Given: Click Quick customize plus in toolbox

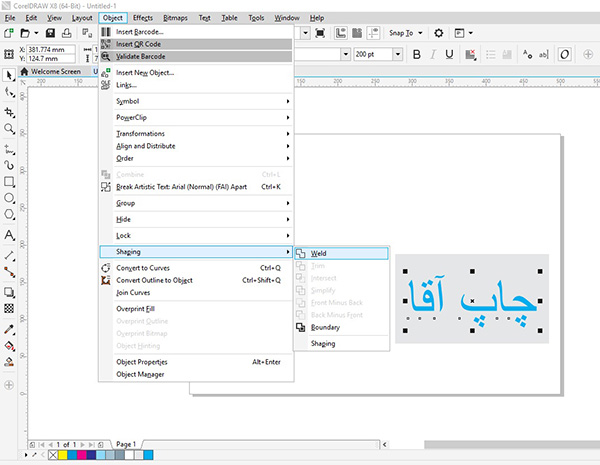Looking at the screenshot, I should pyautogui.click(x=9, y=385).
